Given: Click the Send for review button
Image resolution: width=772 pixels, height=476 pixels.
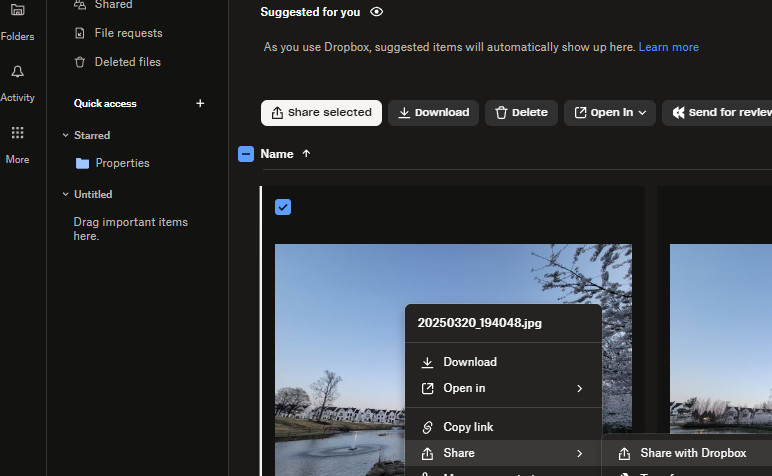Looking at the screenshot, I should [x=719, y=113].
